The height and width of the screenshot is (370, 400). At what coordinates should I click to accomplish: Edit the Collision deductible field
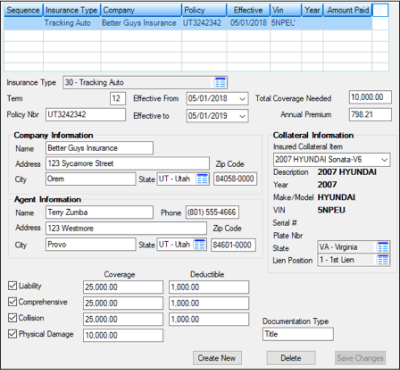(209, 319)
